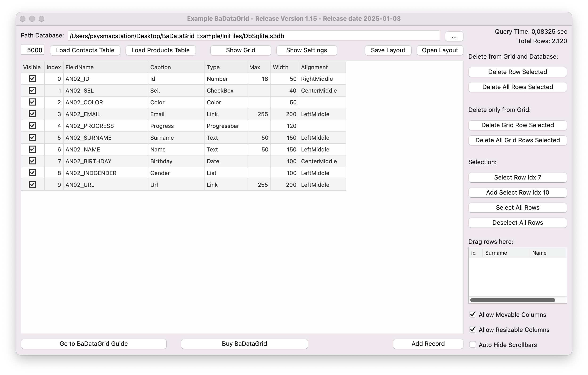Toggle Visible checkbox for AN02_SEL row
Image resolution: width=588 pixels, height=375 pixels.
(x=32, y=90)
